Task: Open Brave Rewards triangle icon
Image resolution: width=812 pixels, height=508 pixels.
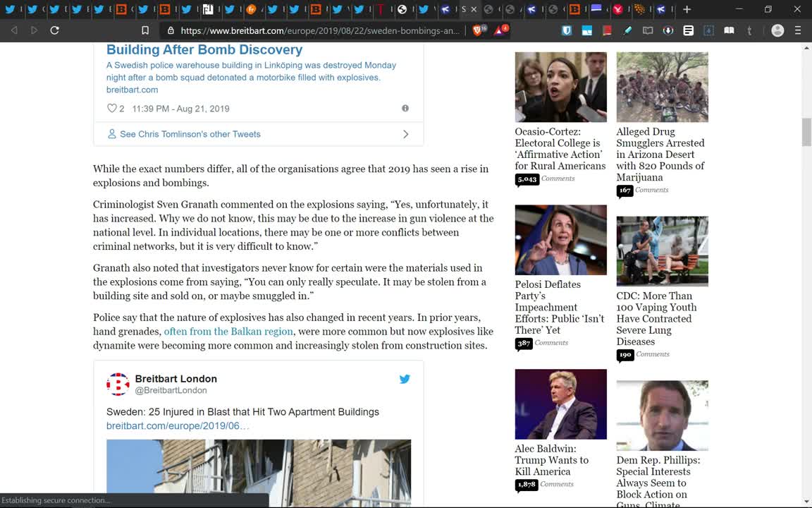Action: pyautogui.click(x=500, y=30)
